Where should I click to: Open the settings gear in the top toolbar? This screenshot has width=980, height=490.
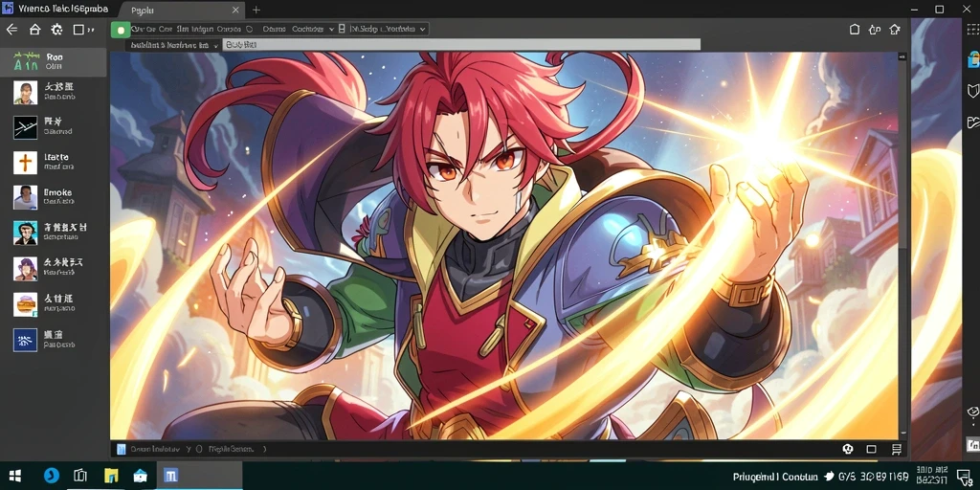pos(56,30)
